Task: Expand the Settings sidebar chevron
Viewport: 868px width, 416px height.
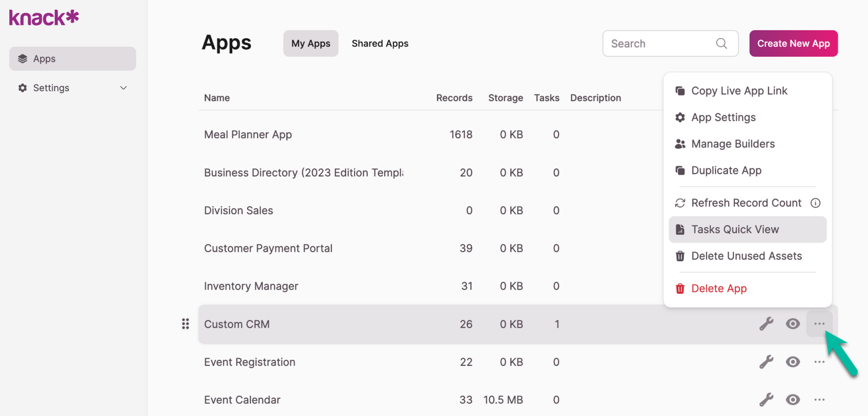Action: click(x=123, y=88)
